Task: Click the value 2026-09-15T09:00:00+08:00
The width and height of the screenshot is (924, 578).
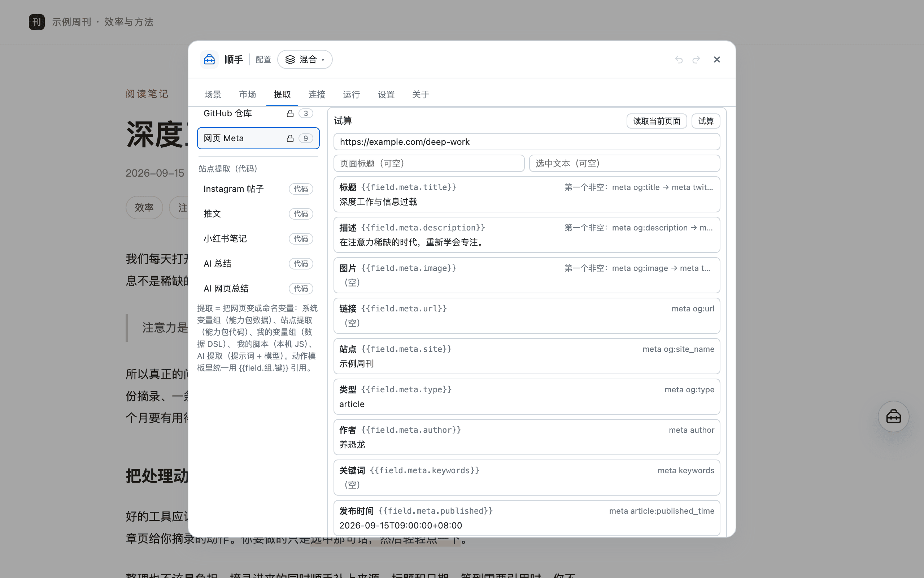Action: (x=401, y=526)
